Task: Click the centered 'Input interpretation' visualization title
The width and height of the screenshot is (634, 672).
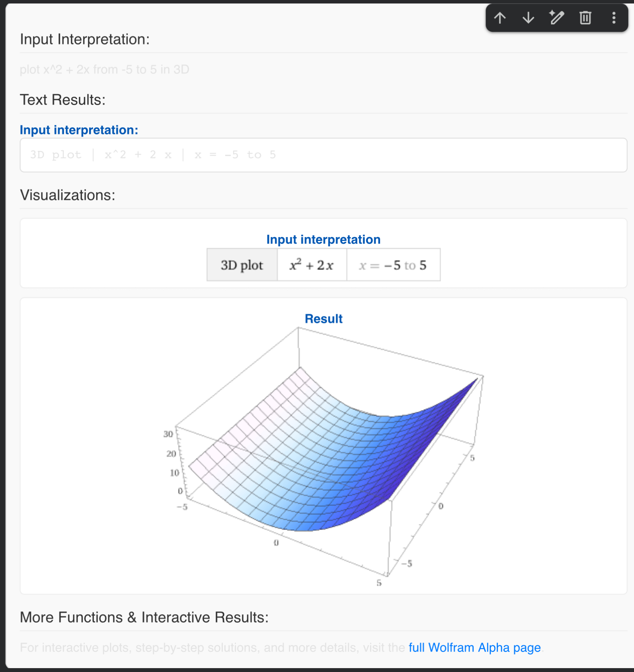Action: click(x=324, y=239)
